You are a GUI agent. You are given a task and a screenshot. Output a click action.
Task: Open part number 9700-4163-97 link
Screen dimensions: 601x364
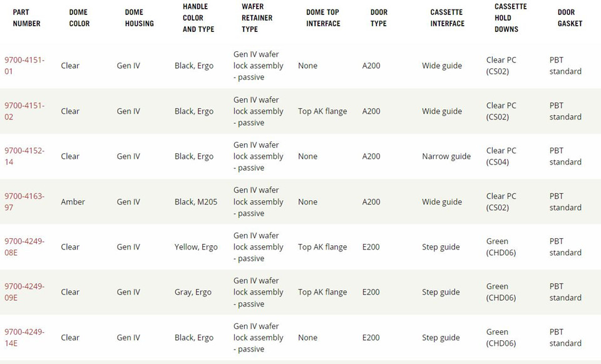pos(24,202)
